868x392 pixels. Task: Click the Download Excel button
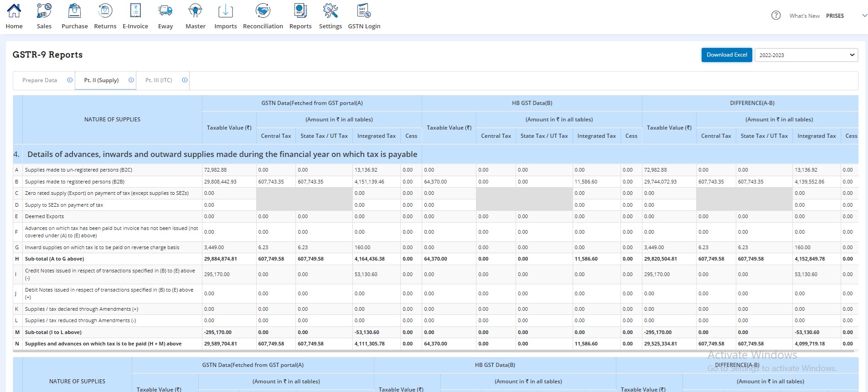pyautogui.click(x=727, y=55)
